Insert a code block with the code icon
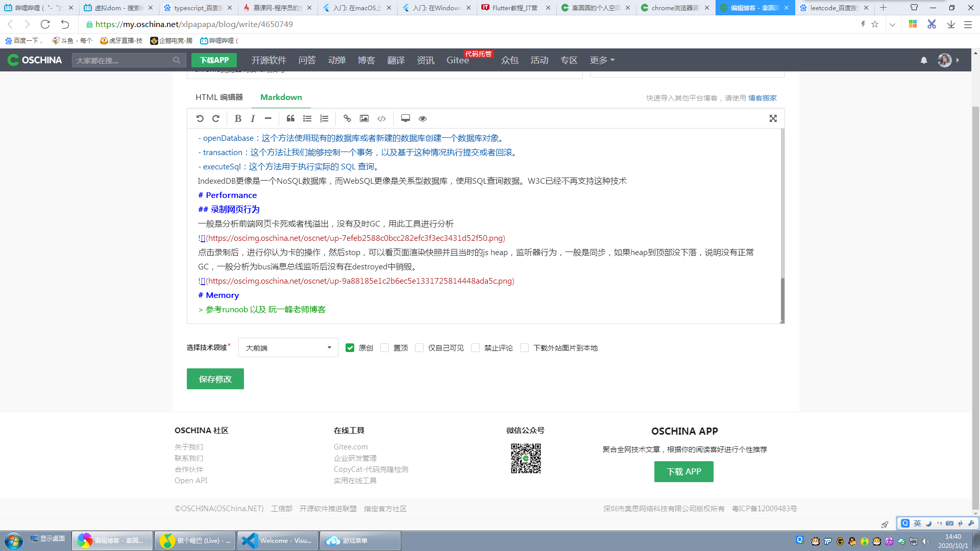The height and width of the screenshot is (551, 980). [381, 118]
